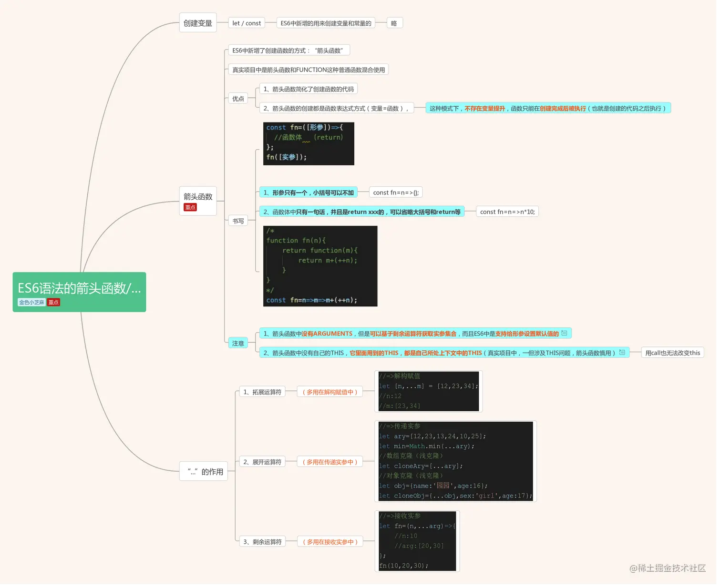Select the const fn=n=>n*10; node
This screenshot has width=721, height=588.
coord(507,212)
